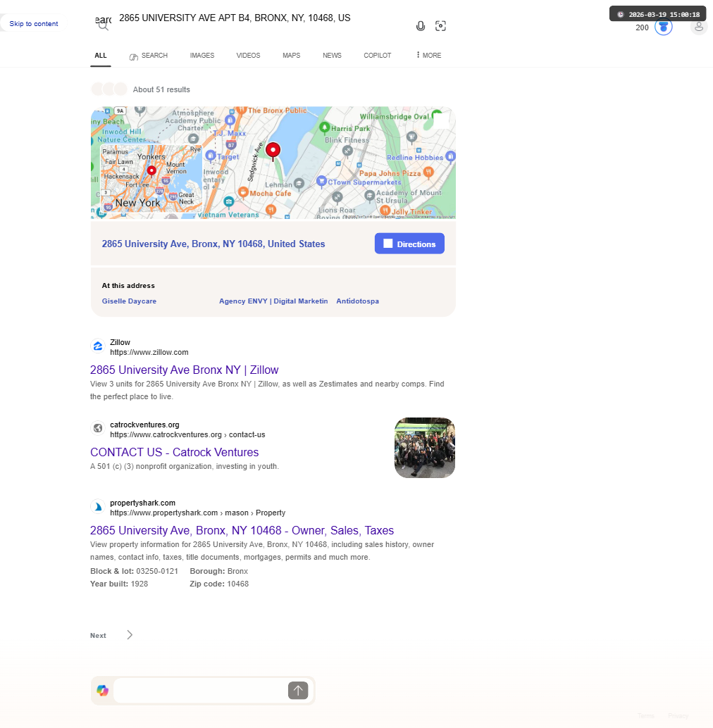Click the magnifier search icon
Image resolution: width=713 pixels, height=728 pixels.
click(x=103, y=25)
